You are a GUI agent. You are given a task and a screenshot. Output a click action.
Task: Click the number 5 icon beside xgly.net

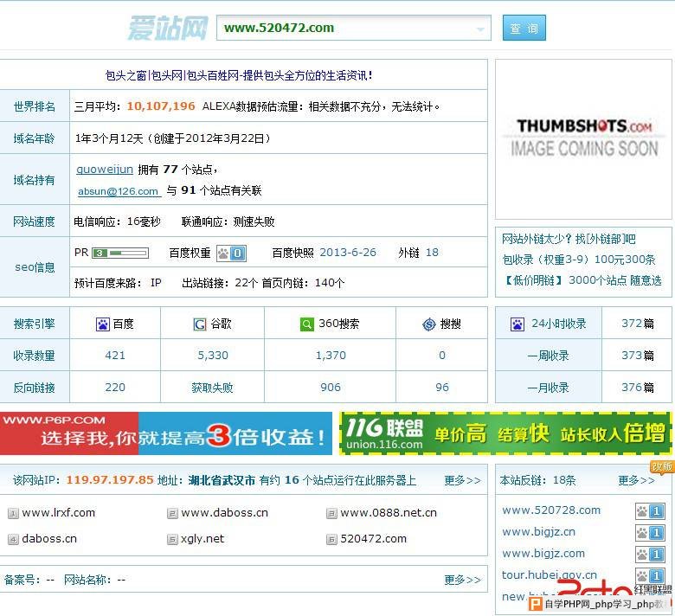(172, 539)
